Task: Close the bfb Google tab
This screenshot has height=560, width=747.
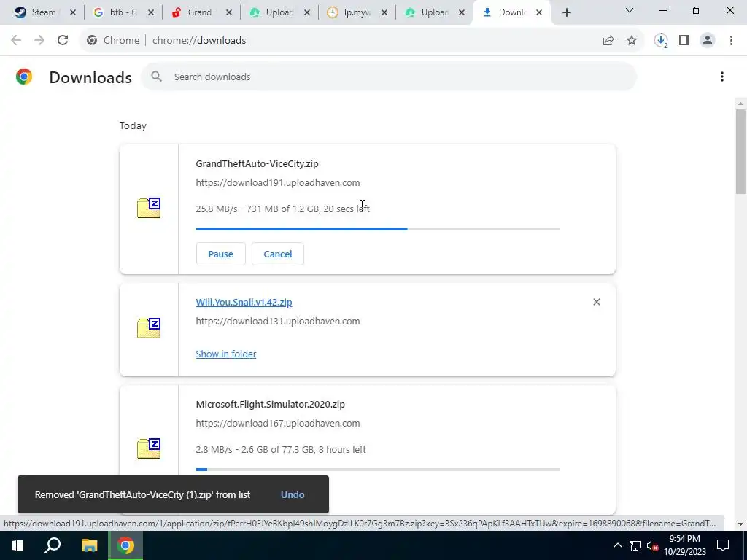Action: 151,12
